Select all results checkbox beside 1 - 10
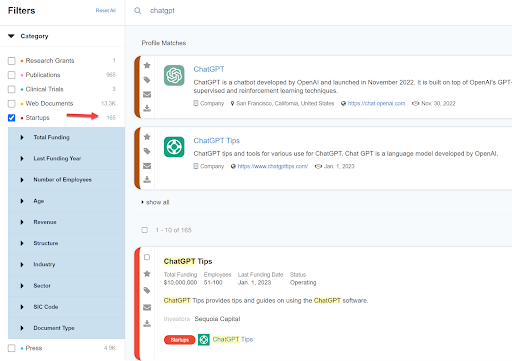 145,230
